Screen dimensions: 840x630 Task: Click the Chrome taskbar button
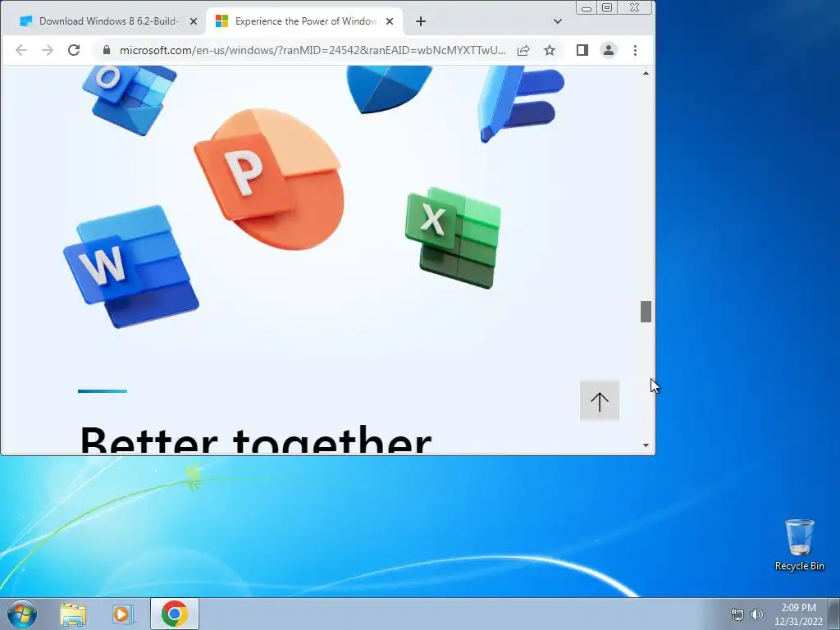pyautogui.click(x=174, y=614)
